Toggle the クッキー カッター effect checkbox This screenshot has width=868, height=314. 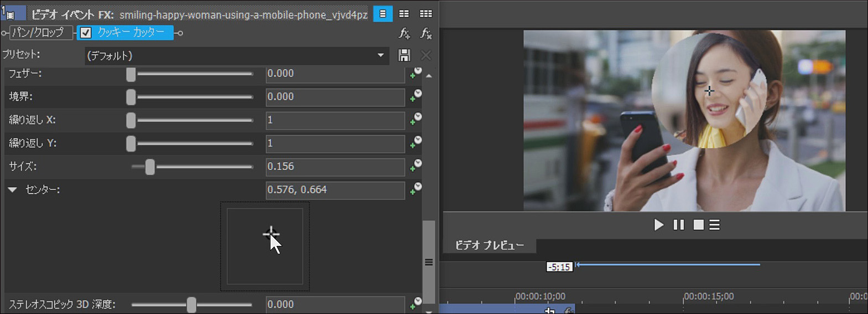[86, 33]
